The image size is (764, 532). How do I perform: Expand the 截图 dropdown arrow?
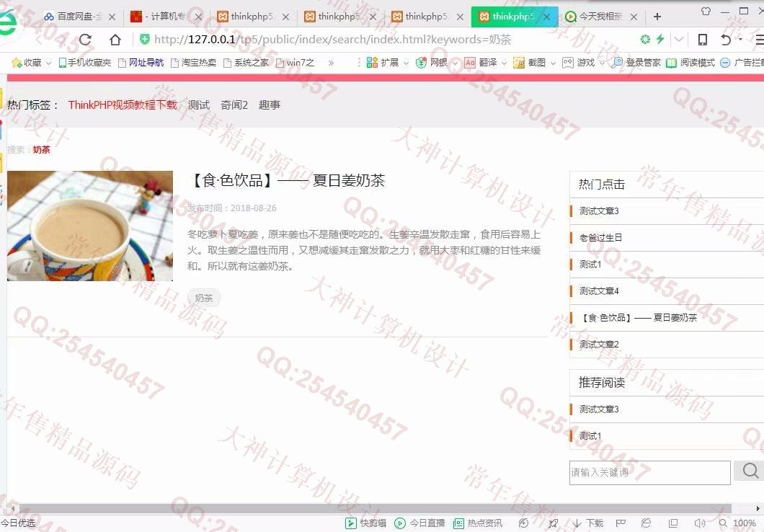[553, 63]
